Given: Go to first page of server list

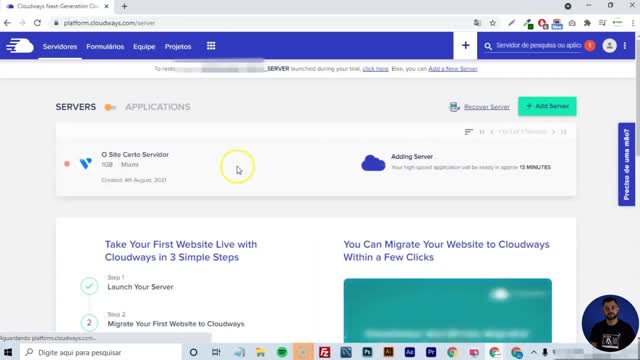Looking at the screenshot, I should 482,132.
